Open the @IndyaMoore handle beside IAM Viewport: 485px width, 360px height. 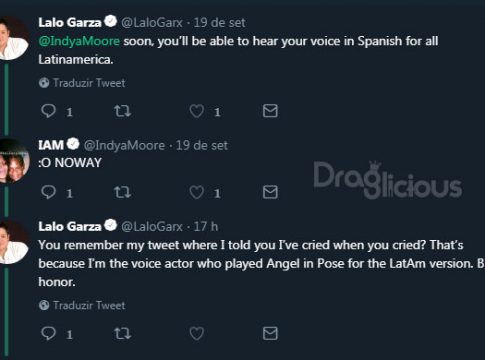coord(124,145)
